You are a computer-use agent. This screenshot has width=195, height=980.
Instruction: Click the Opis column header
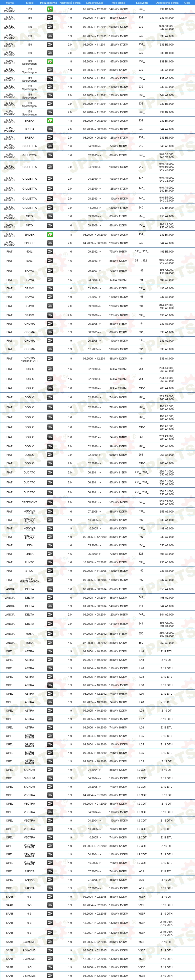187,3
